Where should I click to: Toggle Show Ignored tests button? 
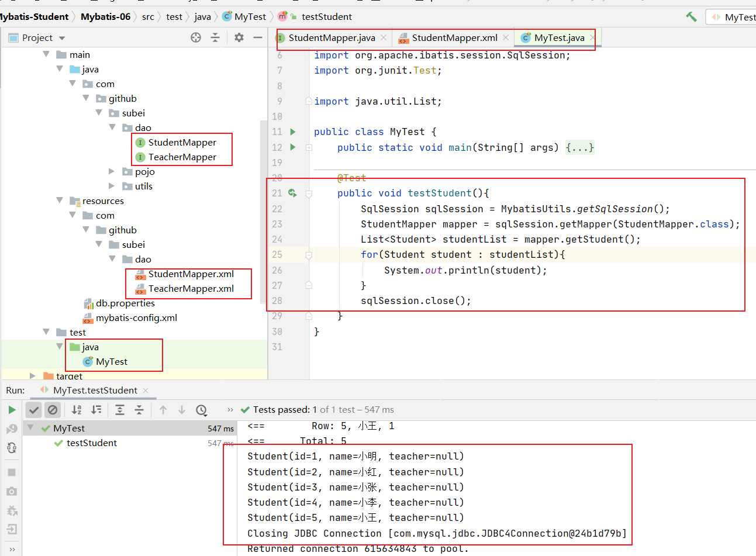coord(53,410)
